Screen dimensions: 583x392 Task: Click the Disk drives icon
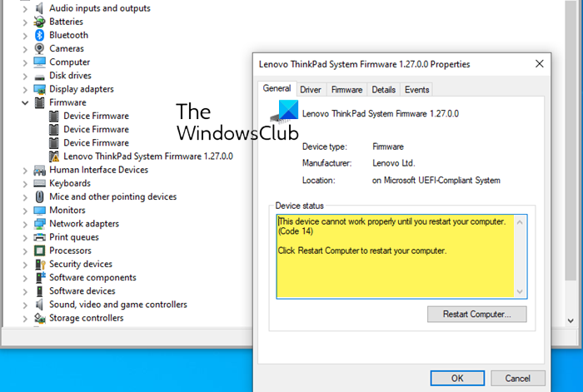click(x=39, y=77)
